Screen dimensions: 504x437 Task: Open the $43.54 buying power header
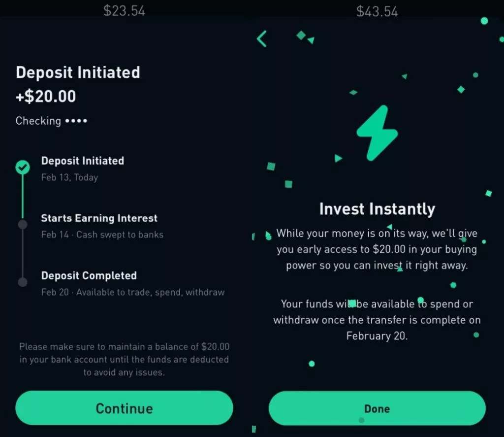point(377,10)
